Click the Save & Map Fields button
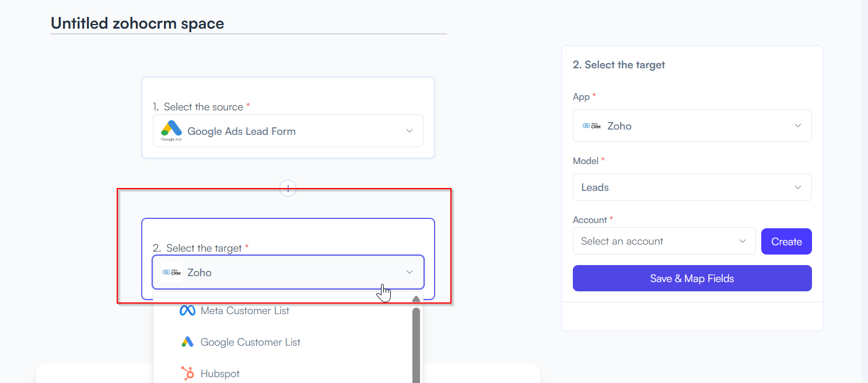This screenshot has height=383, width=868. pos(692,278)
